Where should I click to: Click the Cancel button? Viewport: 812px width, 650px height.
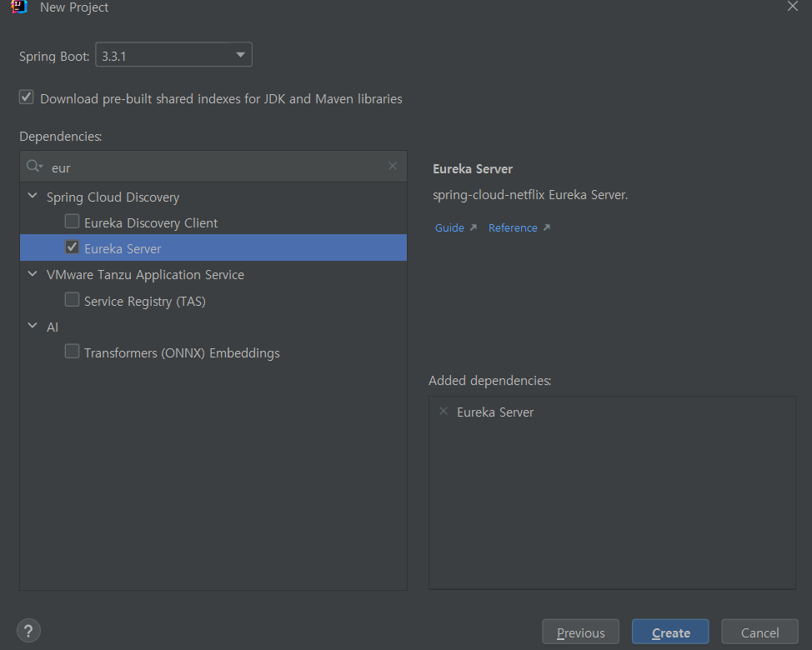[x=759, y=632]
